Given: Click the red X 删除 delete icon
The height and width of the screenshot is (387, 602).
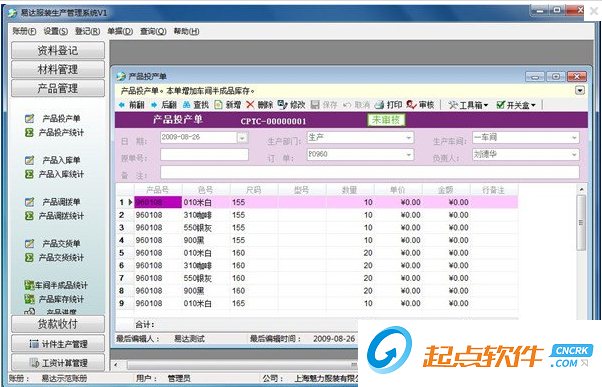Looking at the screenshot, I should 250,105.
